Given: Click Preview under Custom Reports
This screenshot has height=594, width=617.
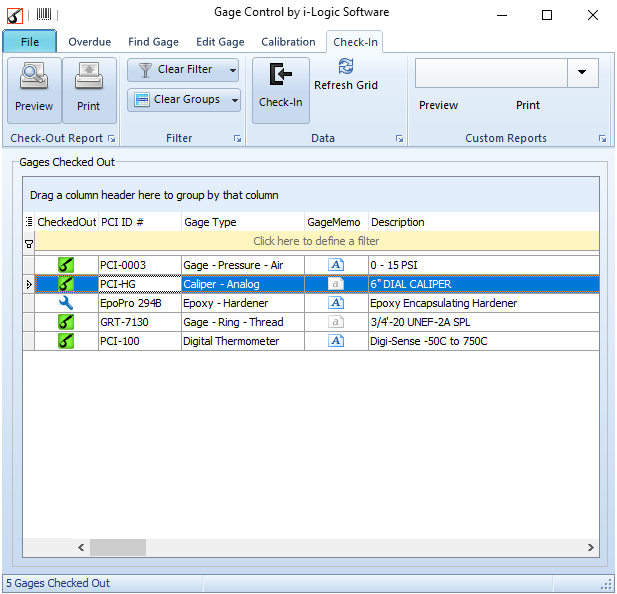Looking at the screenshot, I should (438, 105).
